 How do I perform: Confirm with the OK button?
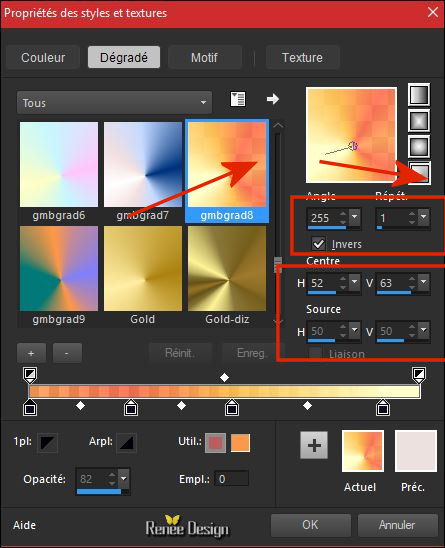click(x=310, y=525)
